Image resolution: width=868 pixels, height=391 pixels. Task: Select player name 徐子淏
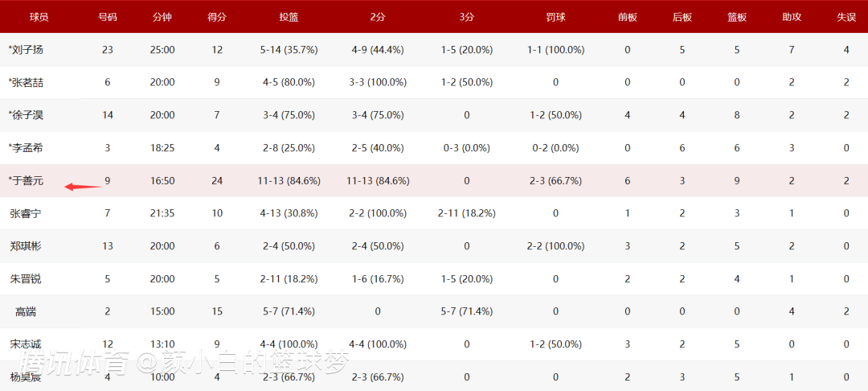[27, 115]
